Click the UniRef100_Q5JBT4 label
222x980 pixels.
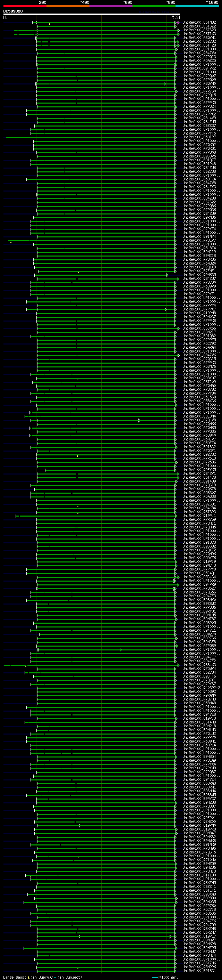[x=199, y=248]
